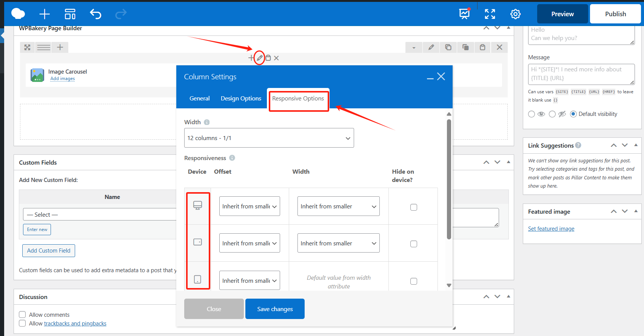
Task: Click the plus icon in top blue toolbar
Action: [x=45, y=14]
